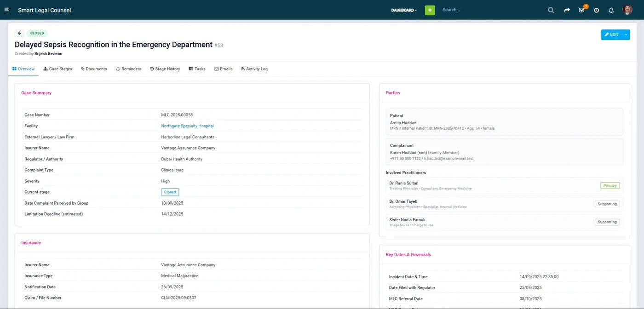Switch to the Stage History tab
The image size is (644, 309).
click(165, 69)
